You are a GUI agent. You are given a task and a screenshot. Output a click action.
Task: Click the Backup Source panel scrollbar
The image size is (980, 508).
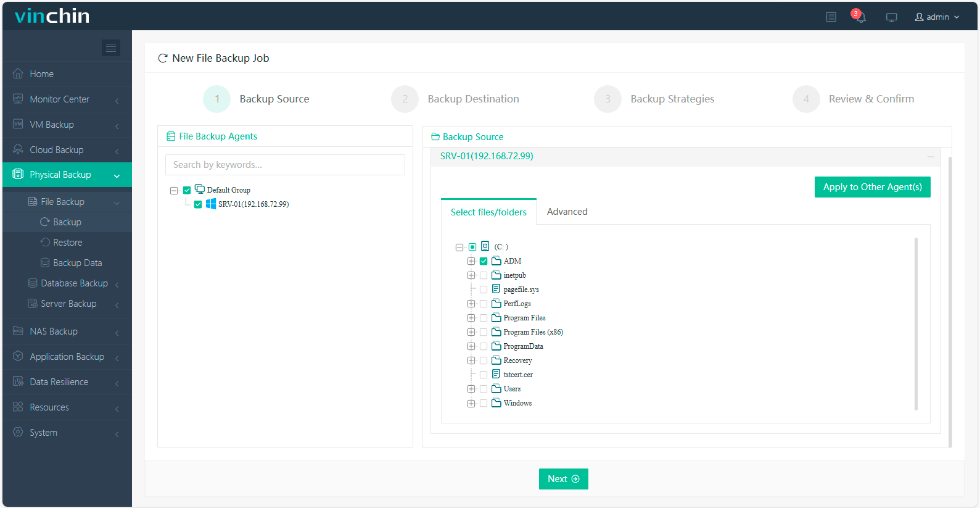tap(950, 302)
